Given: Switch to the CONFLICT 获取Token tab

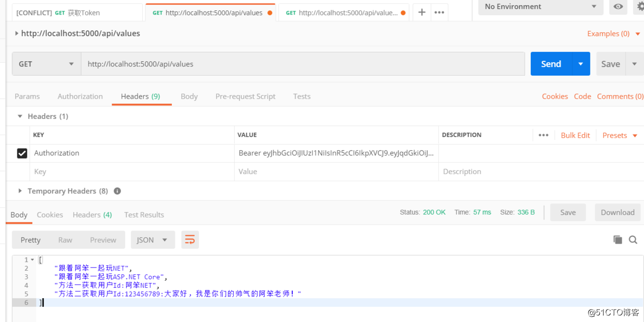Looking at the screenshot, I should pos(77,12).
